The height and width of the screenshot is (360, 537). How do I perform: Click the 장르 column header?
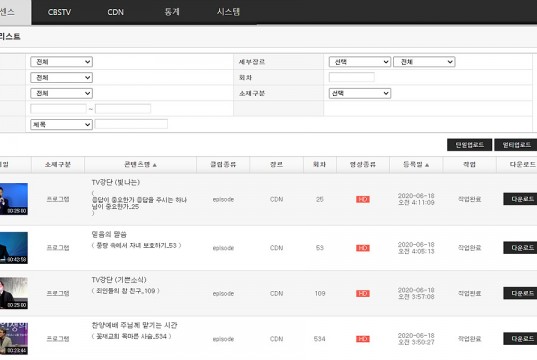point(276,164)
